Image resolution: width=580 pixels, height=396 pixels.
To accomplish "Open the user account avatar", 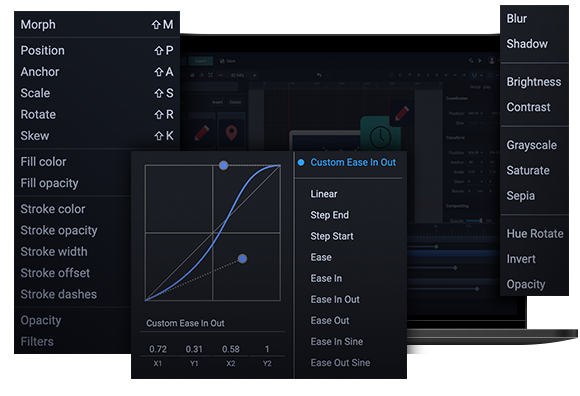I will tap(492, 60).
